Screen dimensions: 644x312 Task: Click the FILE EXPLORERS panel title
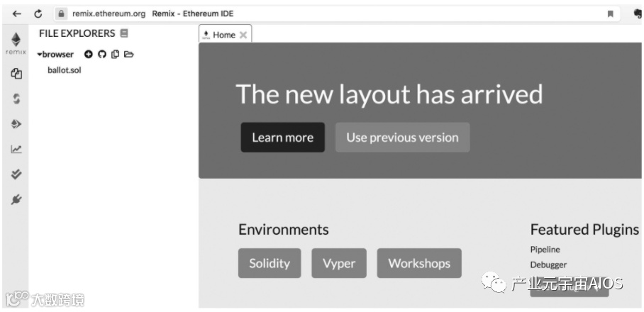click(77, 33)
